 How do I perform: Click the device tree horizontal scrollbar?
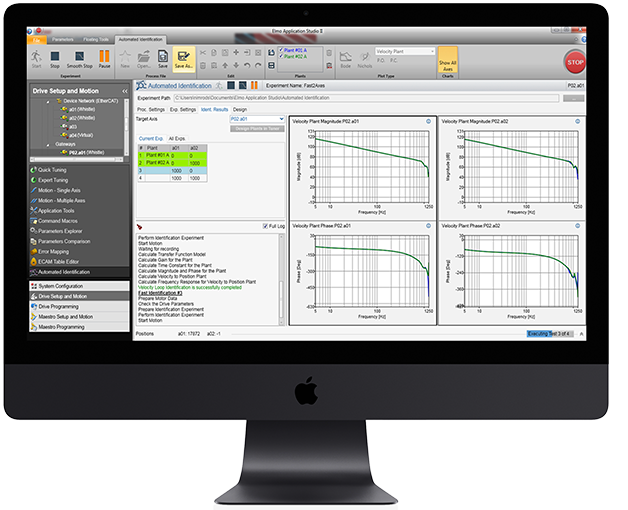pyautogui.click(x=77, y=159)
